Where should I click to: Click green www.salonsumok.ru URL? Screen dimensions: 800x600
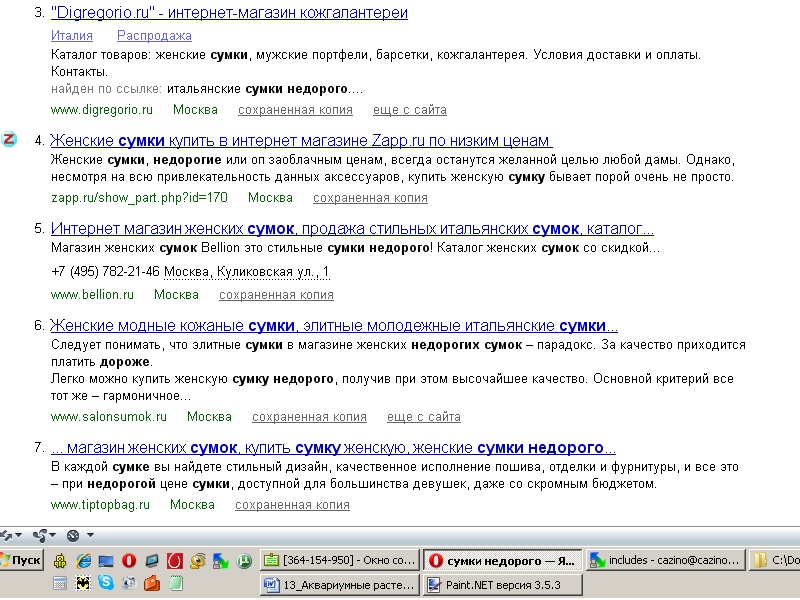tap(109, 417)
